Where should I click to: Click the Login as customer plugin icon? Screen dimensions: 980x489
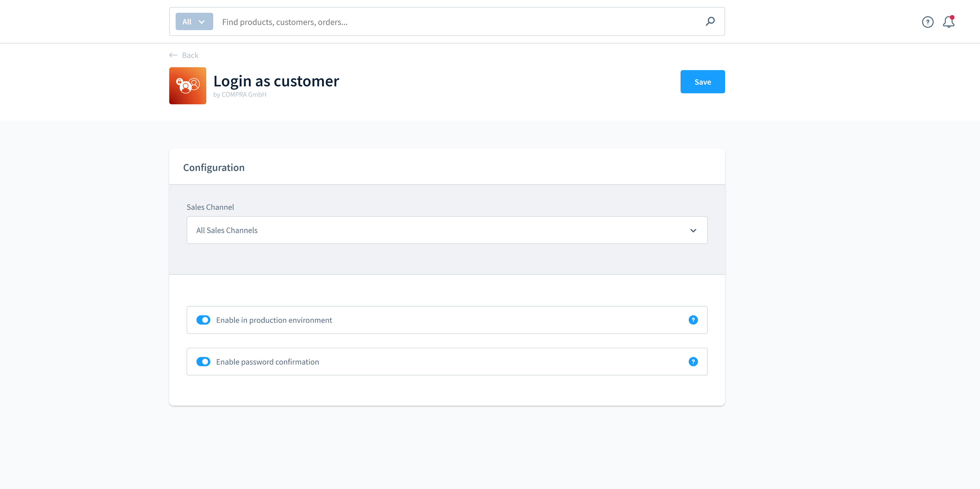point(188,86)
